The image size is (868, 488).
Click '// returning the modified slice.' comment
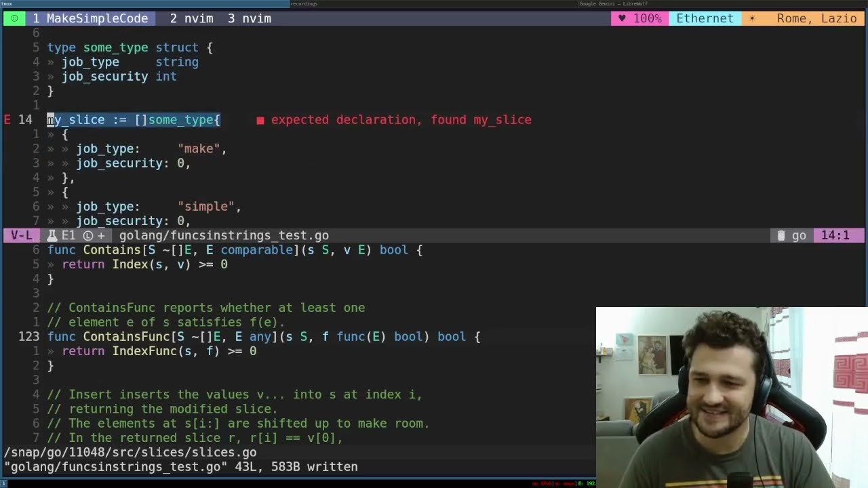[163, 409]
